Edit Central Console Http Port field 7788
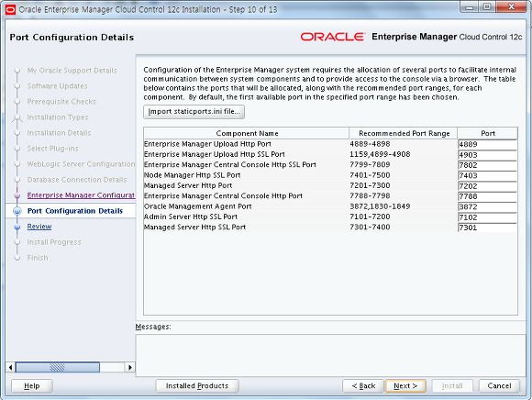 click(x=487, y=196)
